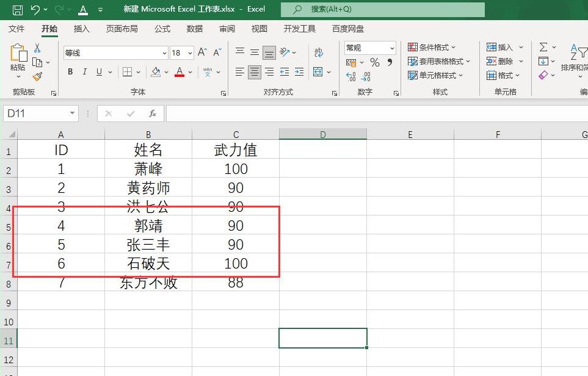Screen dimensions: 588x376
Task: Increase indent
Action: 299,71
